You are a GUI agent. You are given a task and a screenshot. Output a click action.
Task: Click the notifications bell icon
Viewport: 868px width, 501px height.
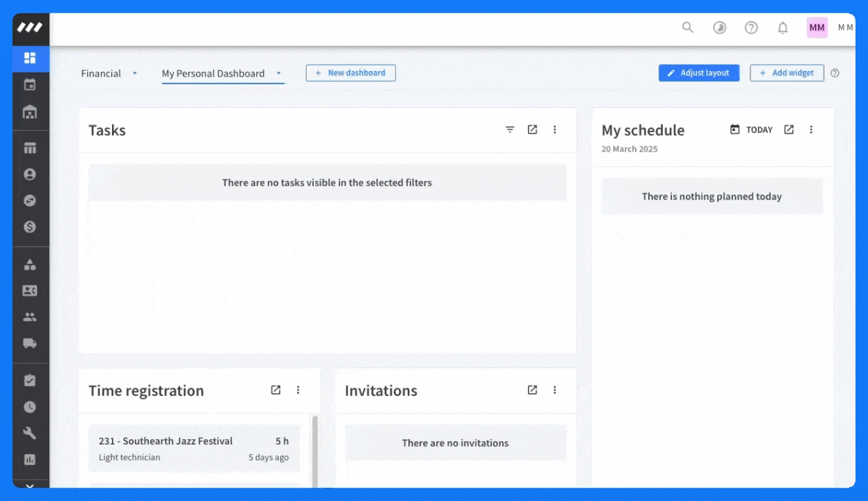(x=782, y=28)
